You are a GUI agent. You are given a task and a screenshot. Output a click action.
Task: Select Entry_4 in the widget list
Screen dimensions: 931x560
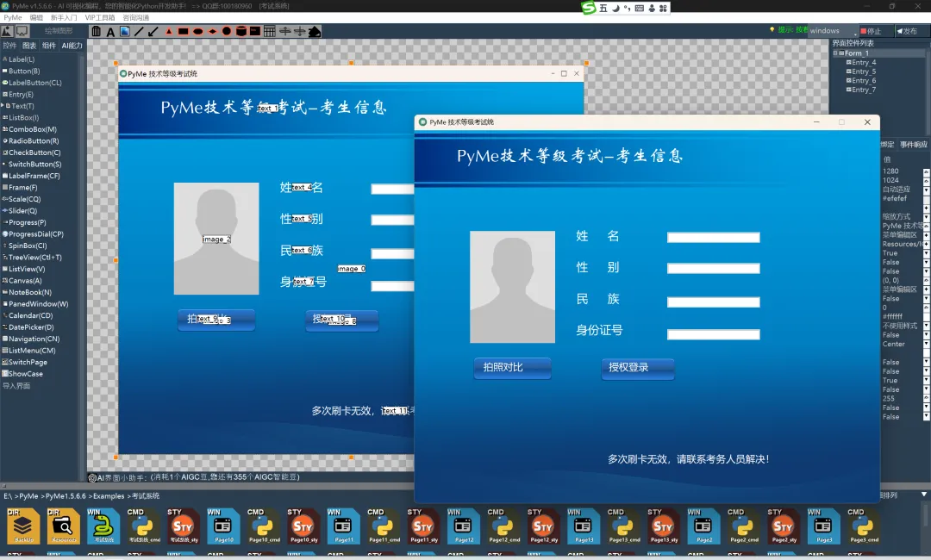(x=863, y=62)
